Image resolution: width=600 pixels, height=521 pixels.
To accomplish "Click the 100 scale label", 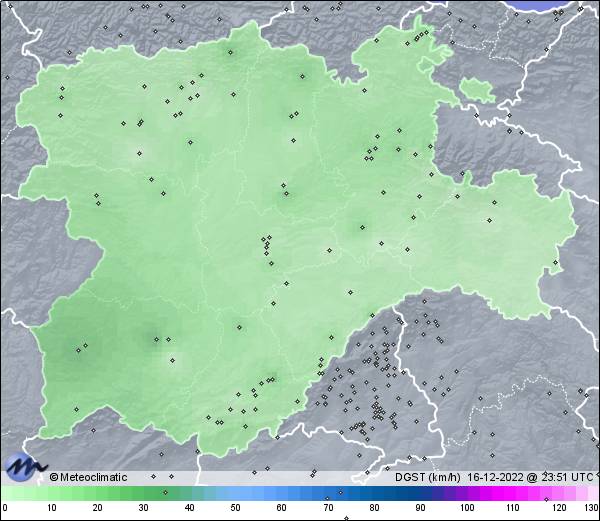I will [467, 508].
